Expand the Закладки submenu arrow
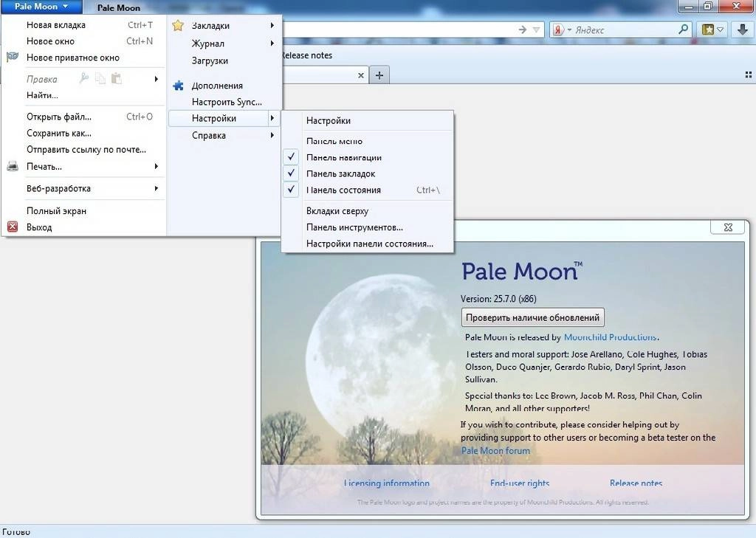Screen dimensions: 756x538 point(272,25)
